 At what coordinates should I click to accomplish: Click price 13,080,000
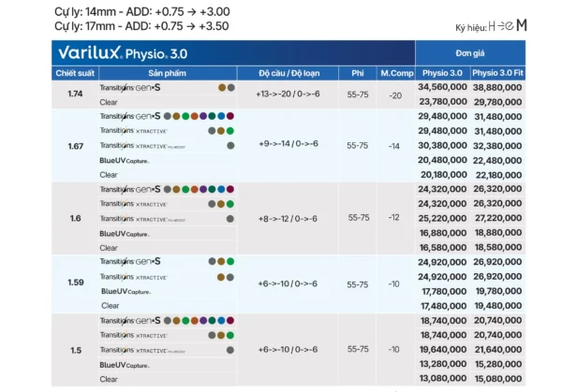coord(443,378)
